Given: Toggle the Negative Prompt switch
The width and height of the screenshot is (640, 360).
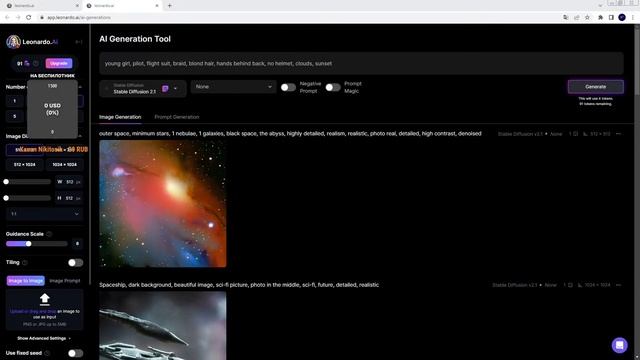Looking at the screenshot, I should [288, 87].
